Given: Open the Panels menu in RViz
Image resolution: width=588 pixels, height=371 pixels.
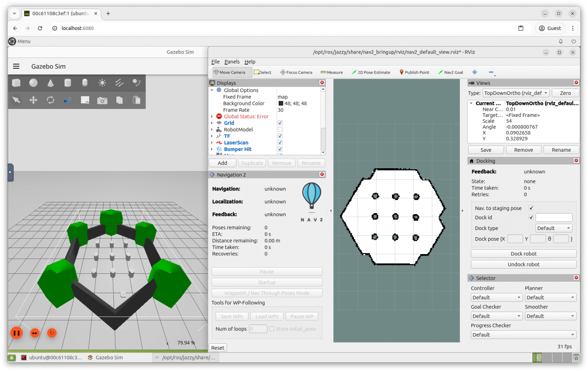Looking at the screenshot, I should click(x=232, y=61).
